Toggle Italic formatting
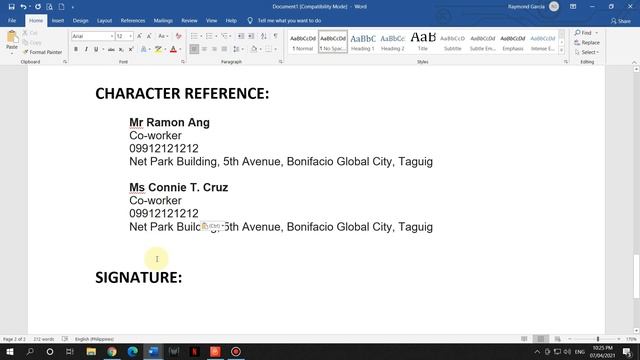 pos(86,49)
